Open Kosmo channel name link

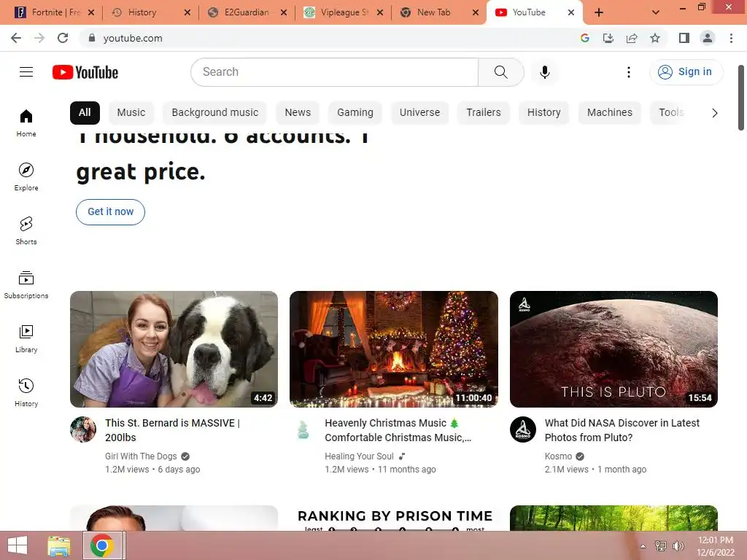tap(558, 456)
